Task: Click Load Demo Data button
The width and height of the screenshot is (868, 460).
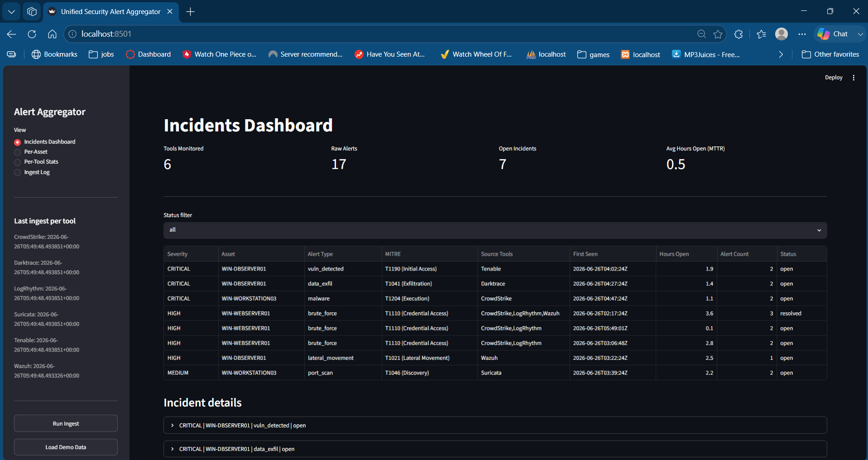Action: pos(66,447)
